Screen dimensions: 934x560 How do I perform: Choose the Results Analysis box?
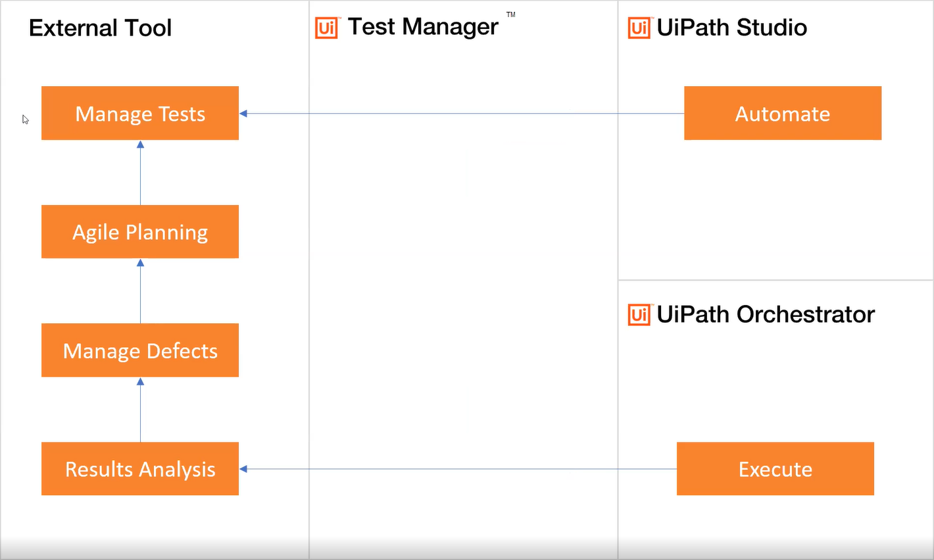coord(140,469)
